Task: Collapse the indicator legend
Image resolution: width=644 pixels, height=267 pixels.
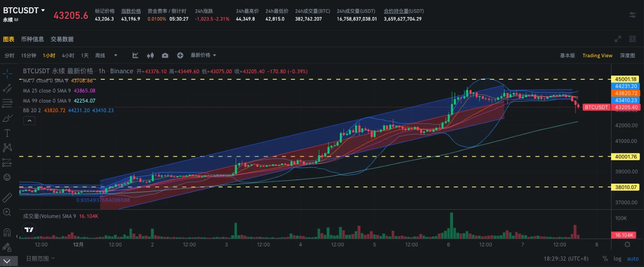Action: click(28, 121)
